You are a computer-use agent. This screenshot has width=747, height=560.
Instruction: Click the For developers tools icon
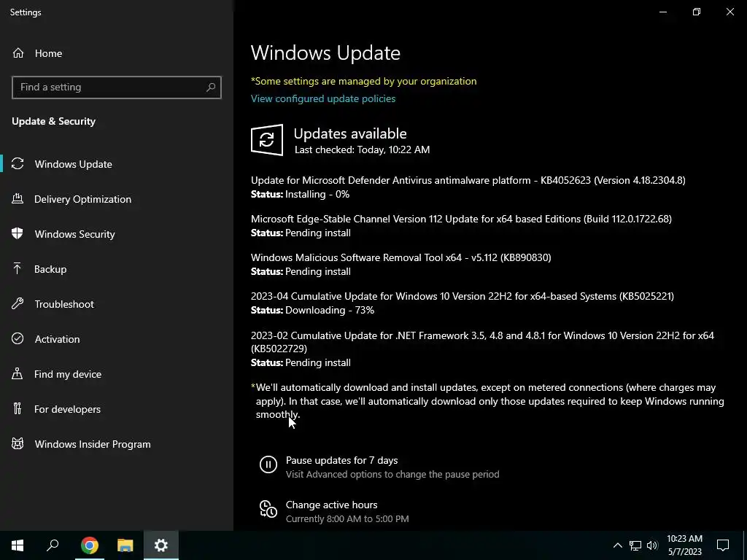coord(18,408)
